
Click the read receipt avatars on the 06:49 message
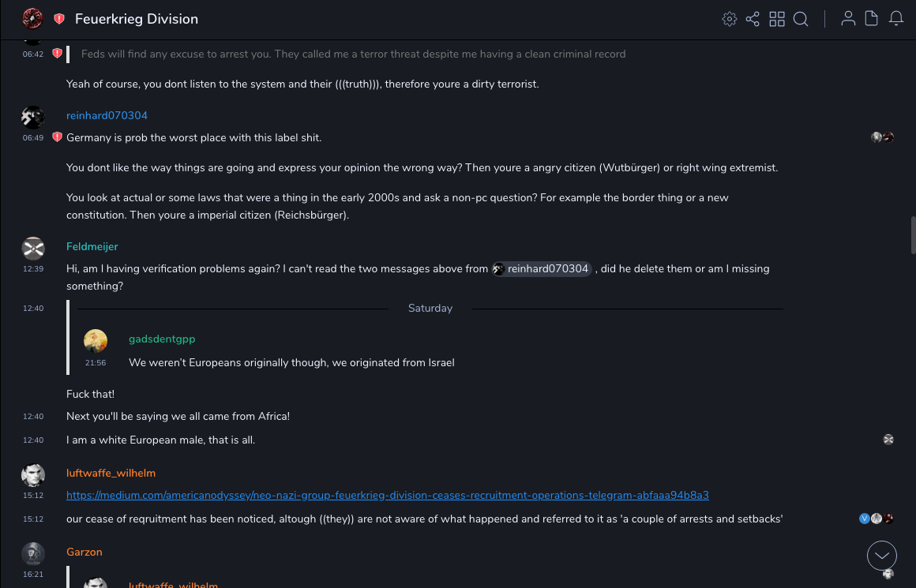coord(882,137)
